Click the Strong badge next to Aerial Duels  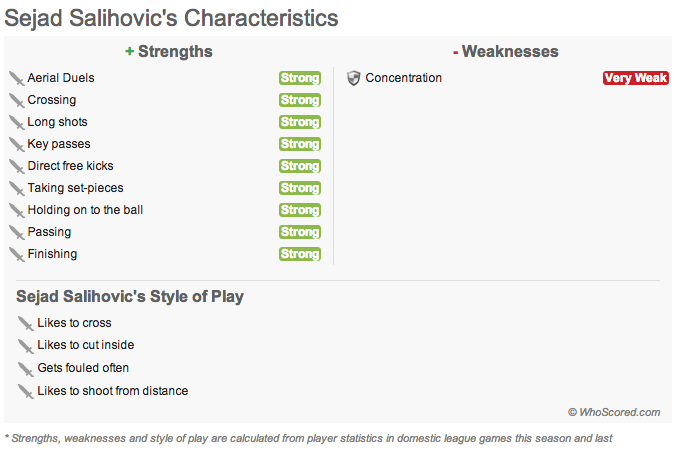[299, 78]
